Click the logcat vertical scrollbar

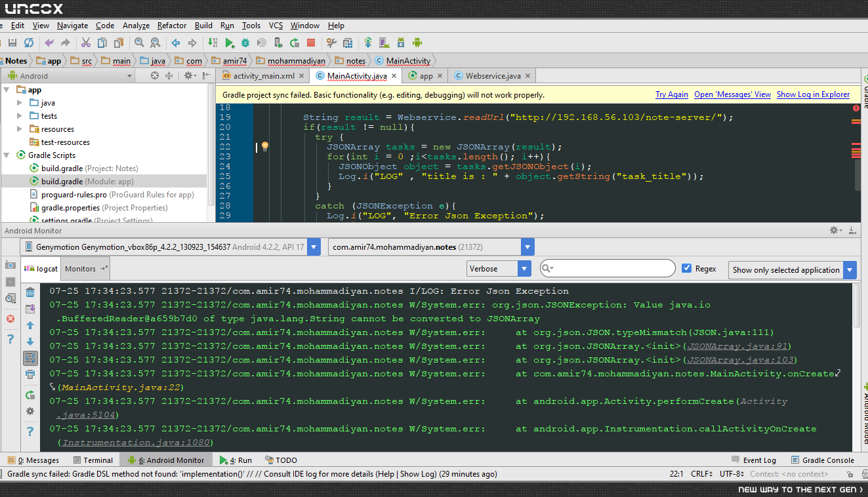(x=857, y=307)
